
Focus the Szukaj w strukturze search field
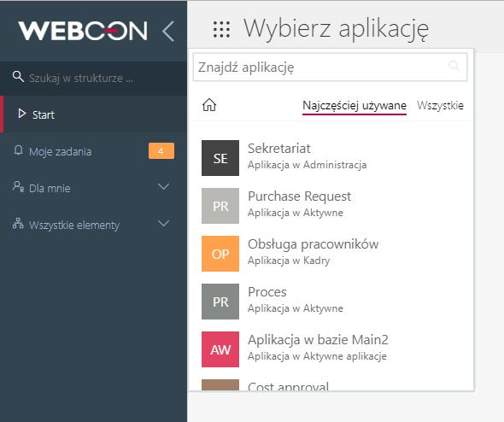tap(93, 78)
